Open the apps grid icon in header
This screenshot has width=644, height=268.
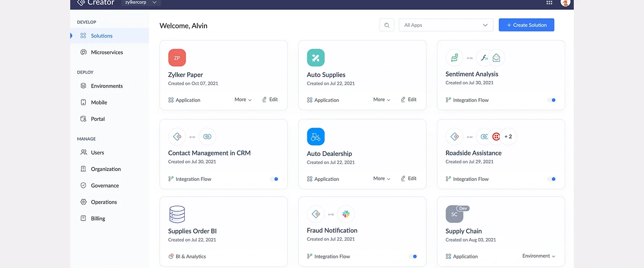(549, 3)
